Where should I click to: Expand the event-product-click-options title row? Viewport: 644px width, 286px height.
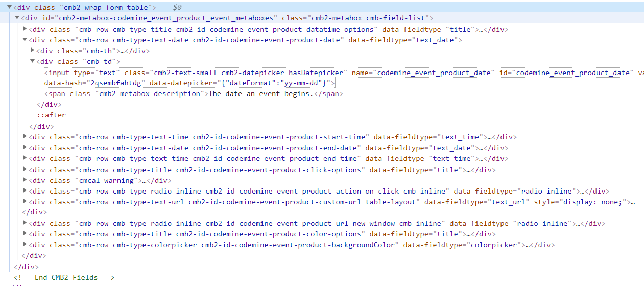(25, 170)
